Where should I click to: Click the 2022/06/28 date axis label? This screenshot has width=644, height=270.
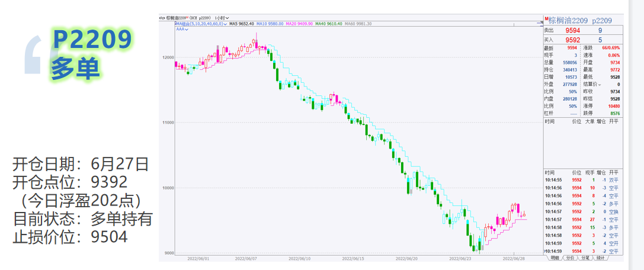coord(514,259)
